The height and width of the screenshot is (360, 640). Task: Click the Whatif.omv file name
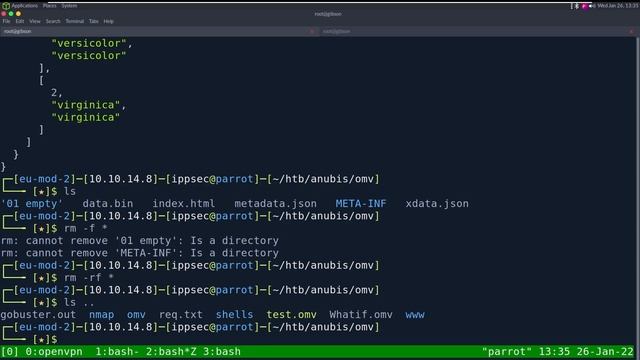[361, 315]
